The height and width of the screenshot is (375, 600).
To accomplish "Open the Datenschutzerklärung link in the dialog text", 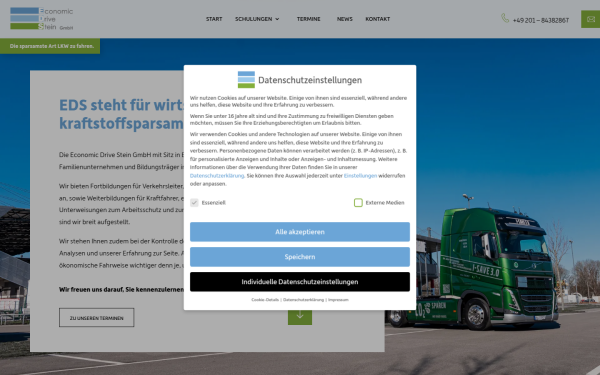I will (217, 176).
